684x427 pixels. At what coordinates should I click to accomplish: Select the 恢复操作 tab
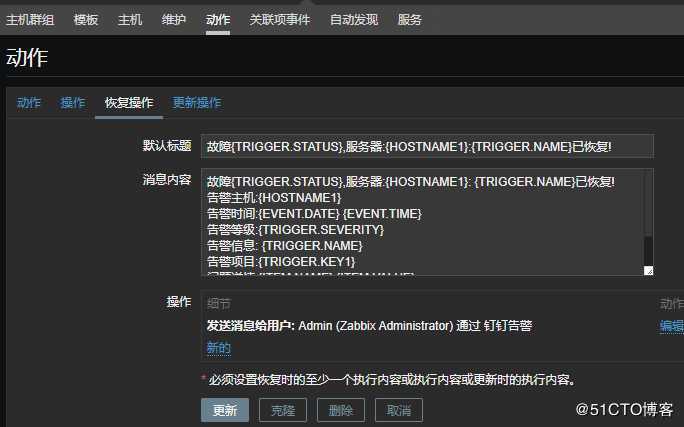tap(129, 102)
